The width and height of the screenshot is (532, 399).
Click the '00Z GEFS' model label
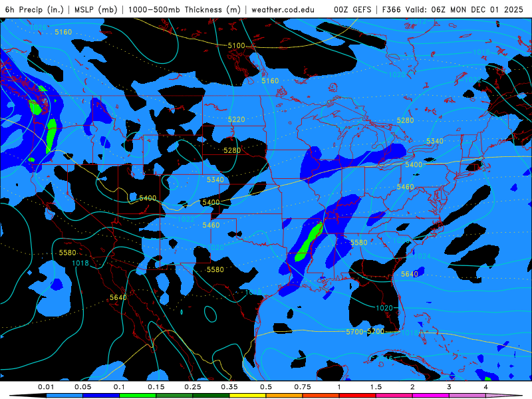pyautogui.click(x=352, y=9)
